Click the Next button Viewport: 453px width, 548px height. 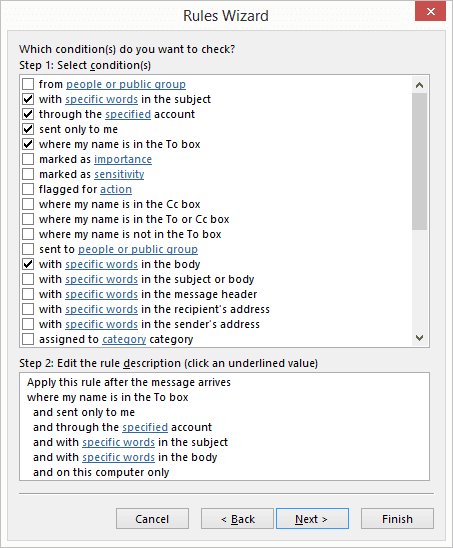pyautogui.click(x=312, y=519)
